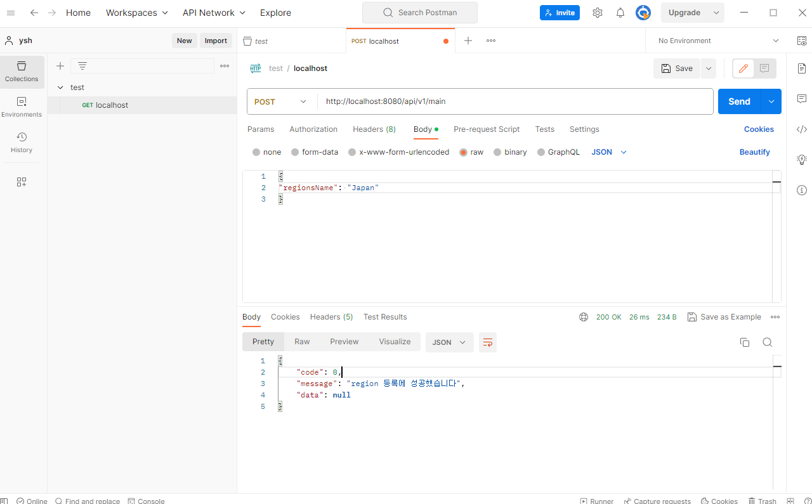
Task: Open the Headers (8) request tab
Action: pyautogui.click(x=374, y=129)
